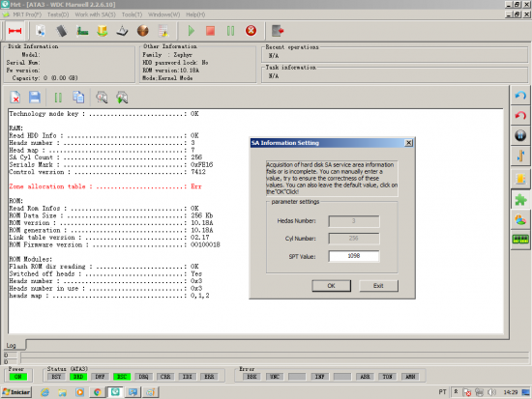Viewport: 532px width, 399px height.
Task: Confirm SA Information Setting with OK
Action: click(331, 286)
